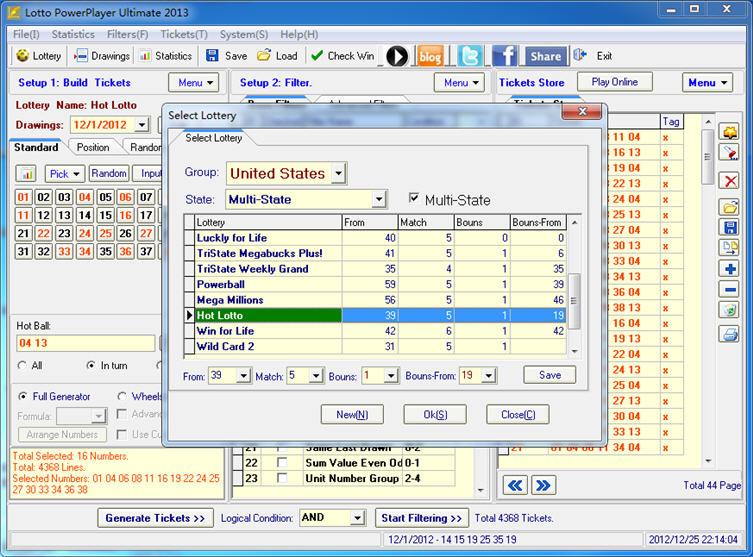Click the New(N) button
This screenshot has height=557, width=753.
[352, 414]
